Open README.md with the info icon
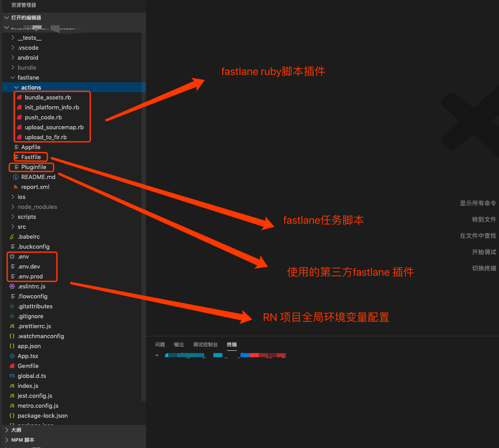 (x=38, y=177)
